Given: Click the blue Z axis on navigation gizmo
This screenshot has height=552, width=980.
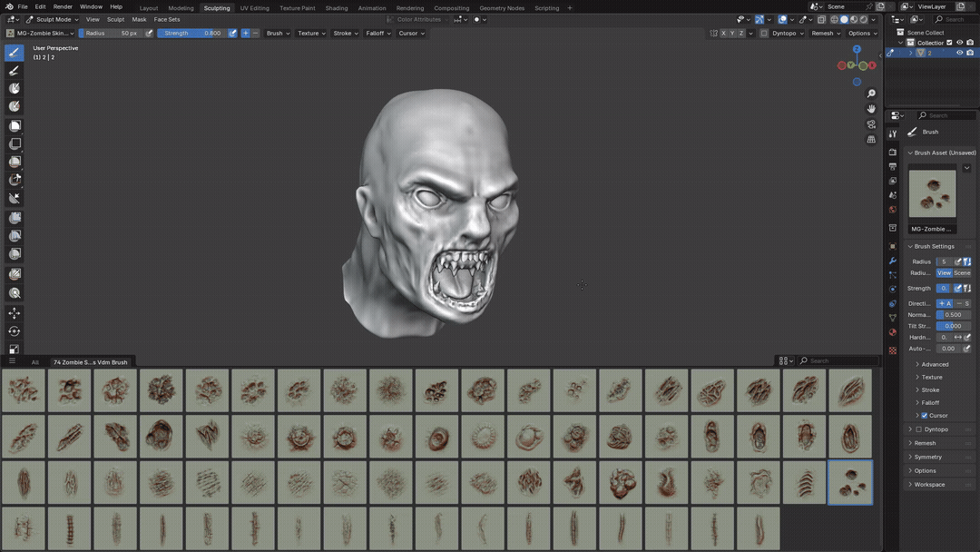Looking at the screenshot, I should click(x=857, y=49).
